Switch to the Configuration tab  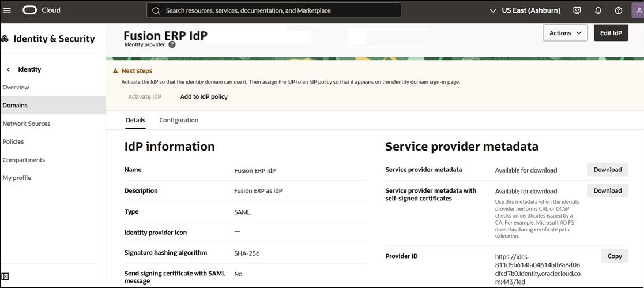(179, 120)
